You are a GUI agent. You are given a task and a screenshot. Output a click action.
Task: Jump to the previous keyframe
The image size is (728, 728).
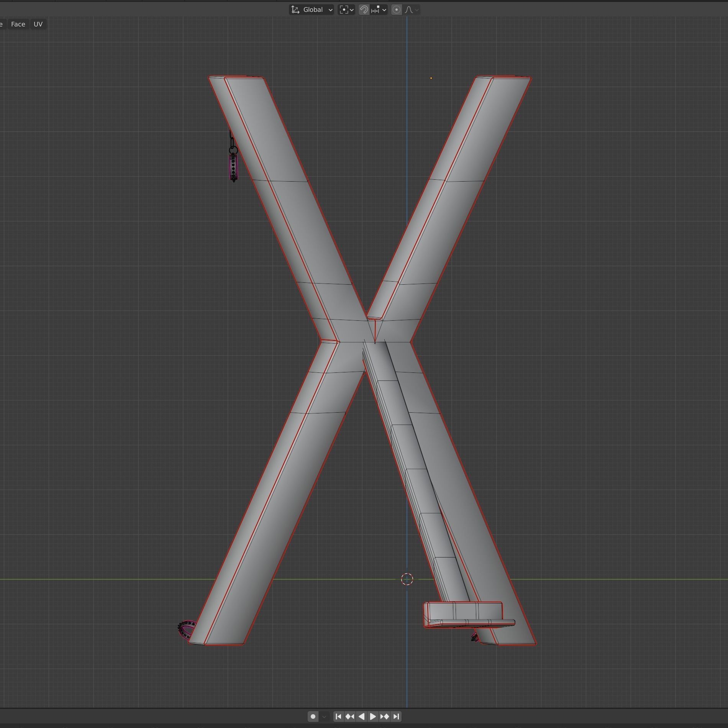350,717
